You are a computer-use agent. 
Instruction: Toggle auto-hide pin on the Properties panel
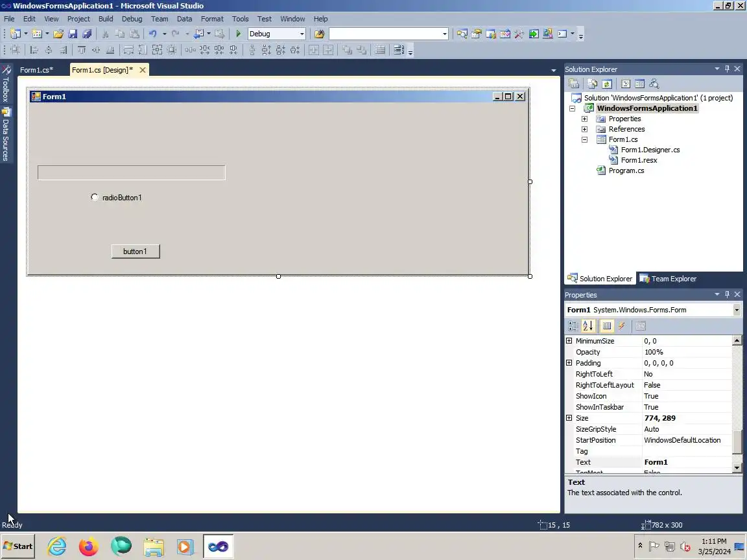click(727, 295)
